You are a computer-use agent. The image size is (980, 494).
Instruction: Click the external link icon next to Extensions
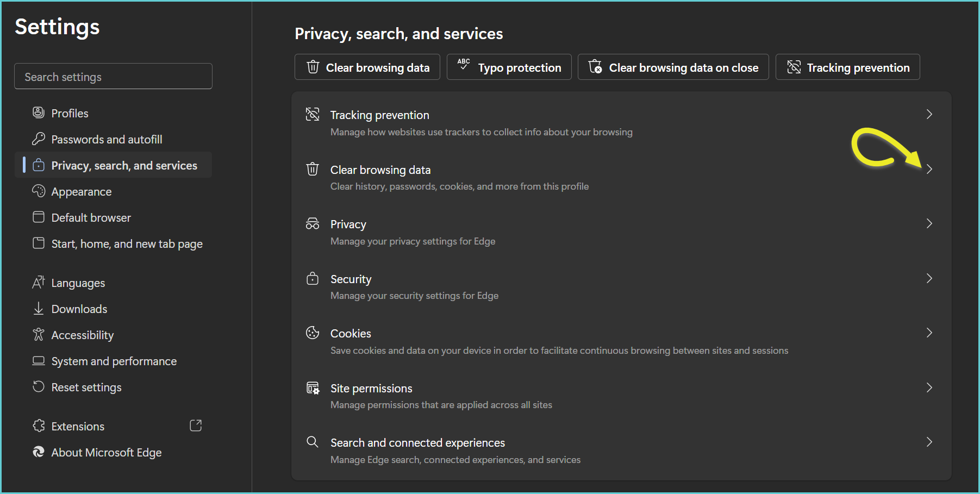[196, 426]
